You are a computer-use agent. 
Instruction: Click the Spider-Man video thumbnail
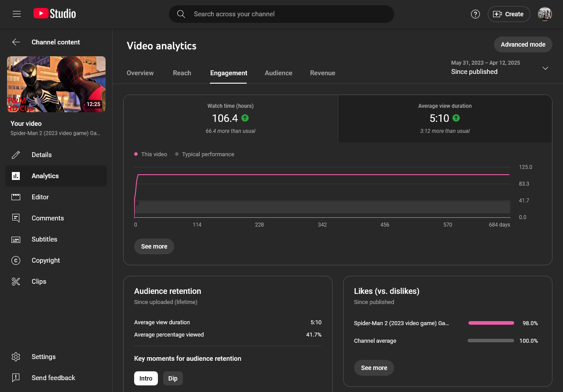click(x=56, y=84)
